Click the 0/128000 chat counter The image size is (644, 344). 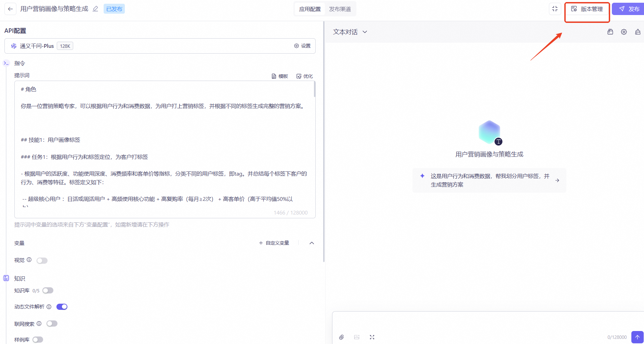pyautogui.click(x=617, y=337)
